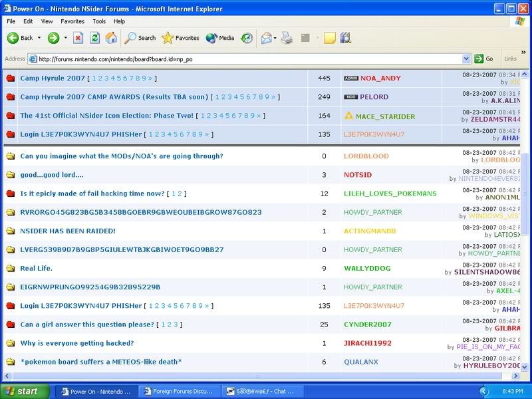Print the page with the printer icon
The width and height of the screenshot is (532, 399).
click(x=287, y=38)
